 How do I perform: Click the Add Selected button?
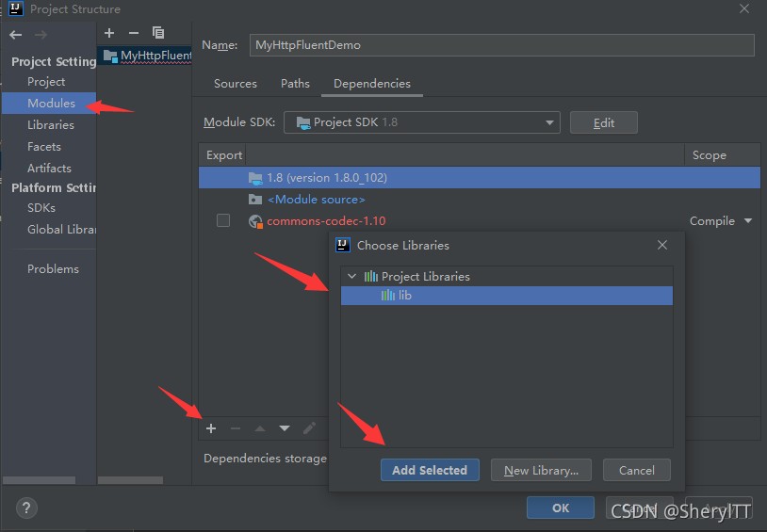pyautogui.click(x=430, y=470)
